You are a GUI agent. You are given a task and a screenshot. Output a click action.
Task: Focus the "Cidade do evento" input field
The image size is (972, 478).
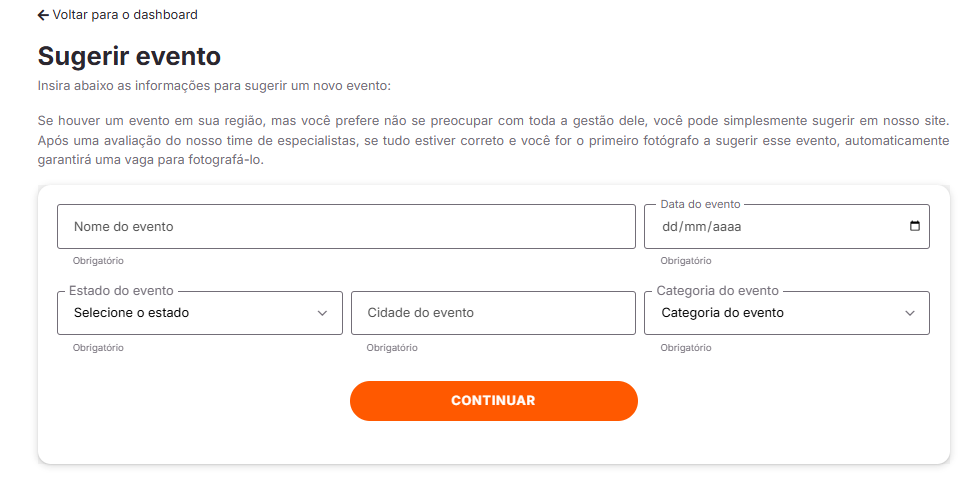493,313
